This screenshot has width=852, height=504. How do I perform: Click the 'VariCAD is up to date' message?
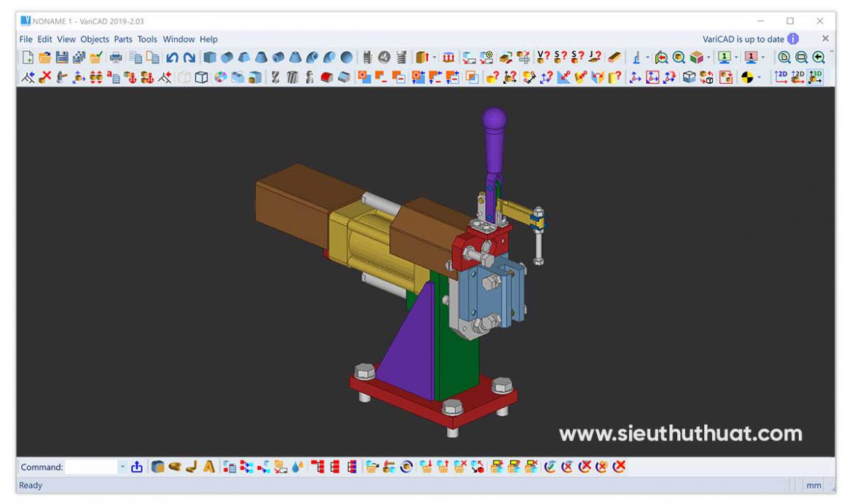pyautogui.click(x=743, y=39)
